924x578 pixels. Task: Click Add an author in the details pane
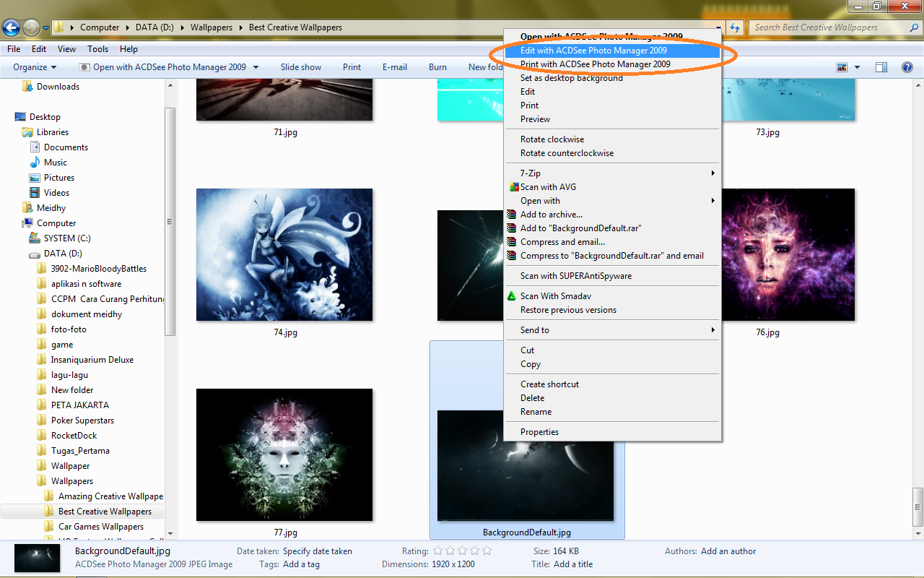(x=728, y=551)
